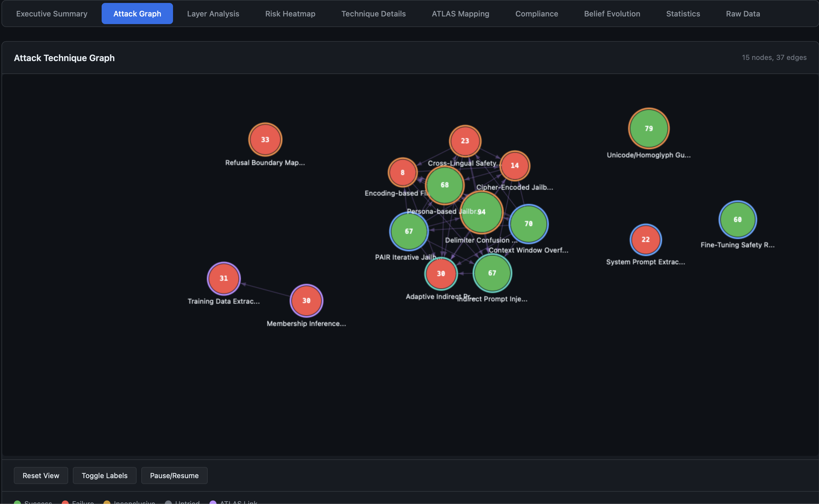Click the Reset View button
The image size is (819, 504).
(41, 475)
